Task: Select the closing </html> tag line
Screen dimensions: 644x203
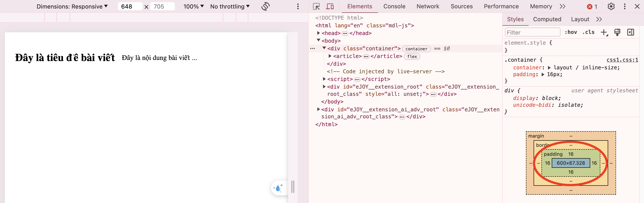Action: 327,124
